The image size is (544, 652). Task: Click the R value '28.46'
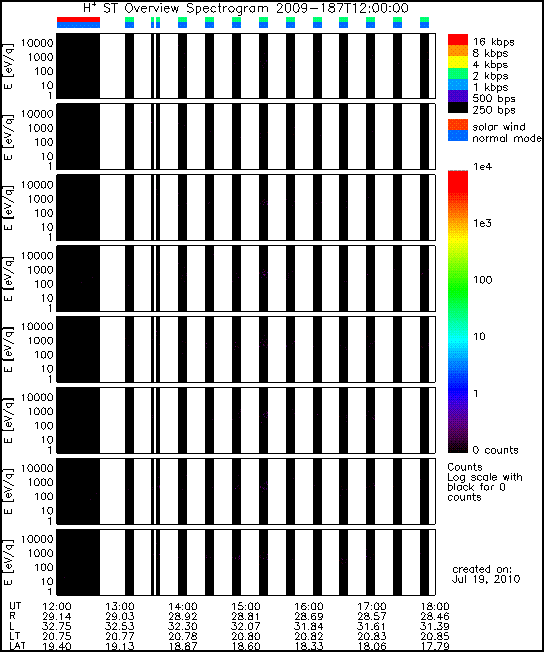pos(435,616)
